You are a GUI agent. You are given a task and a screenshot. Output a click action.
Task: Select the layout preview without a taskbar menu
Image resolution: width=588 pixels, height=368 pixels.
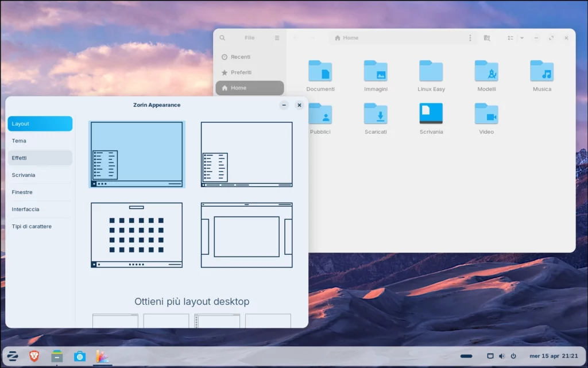coord(246,153)
